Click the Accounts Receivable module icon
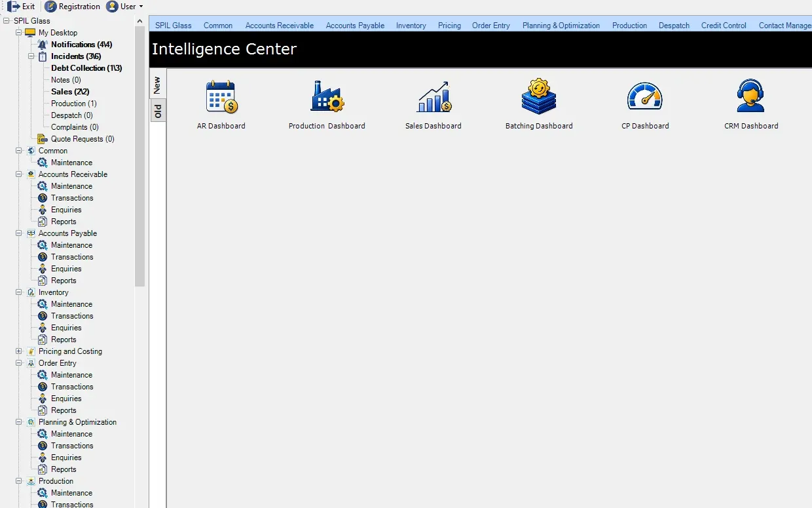This screenshot has height=508, width=812. [31, 174]
